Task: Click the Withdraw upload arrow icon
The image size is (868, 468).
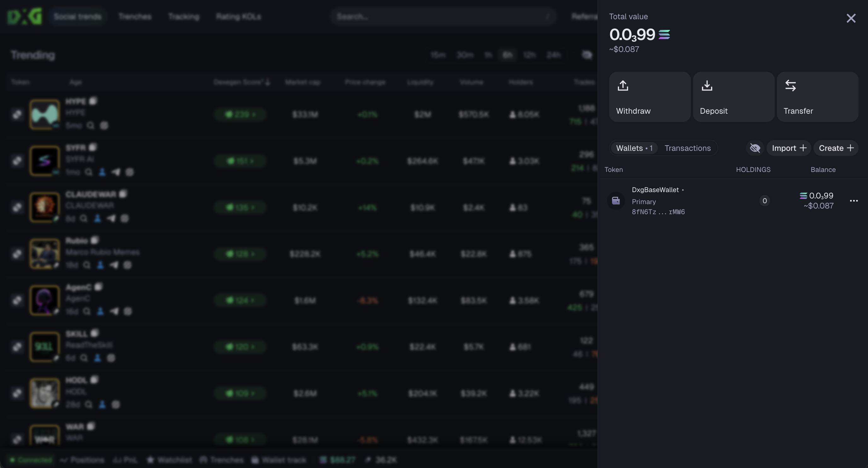Action: coord(623,86)
